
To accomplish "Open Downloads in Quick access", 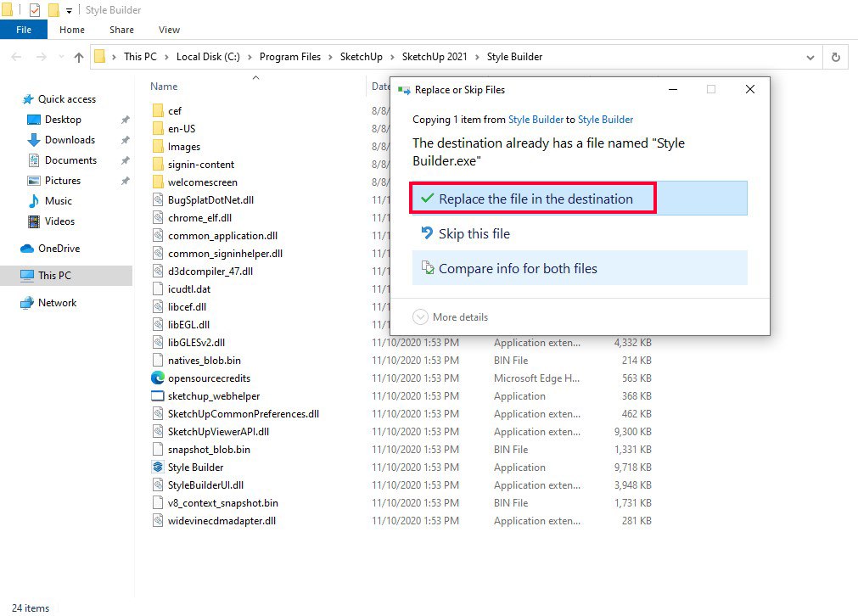I will [69, 140].
